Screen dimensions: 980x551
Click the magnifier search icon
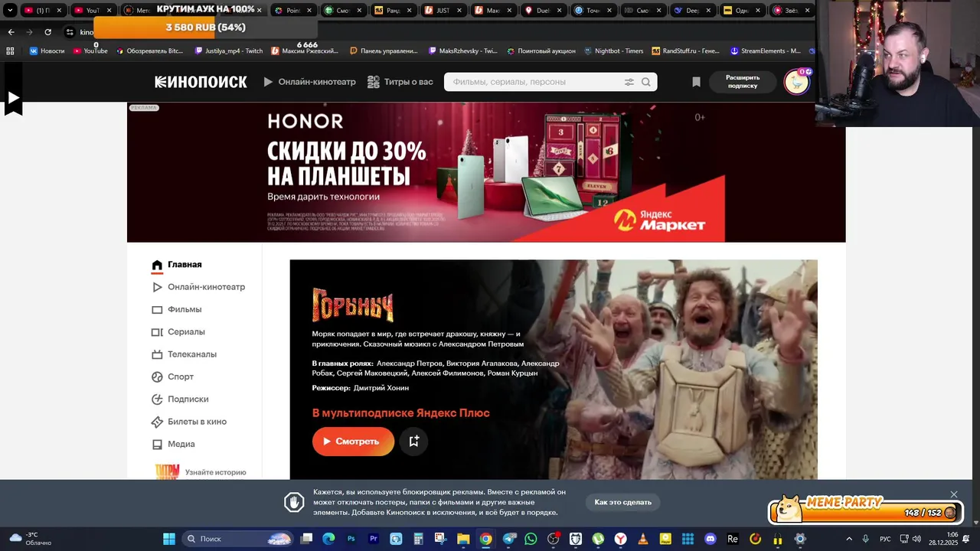click(646, 82)
